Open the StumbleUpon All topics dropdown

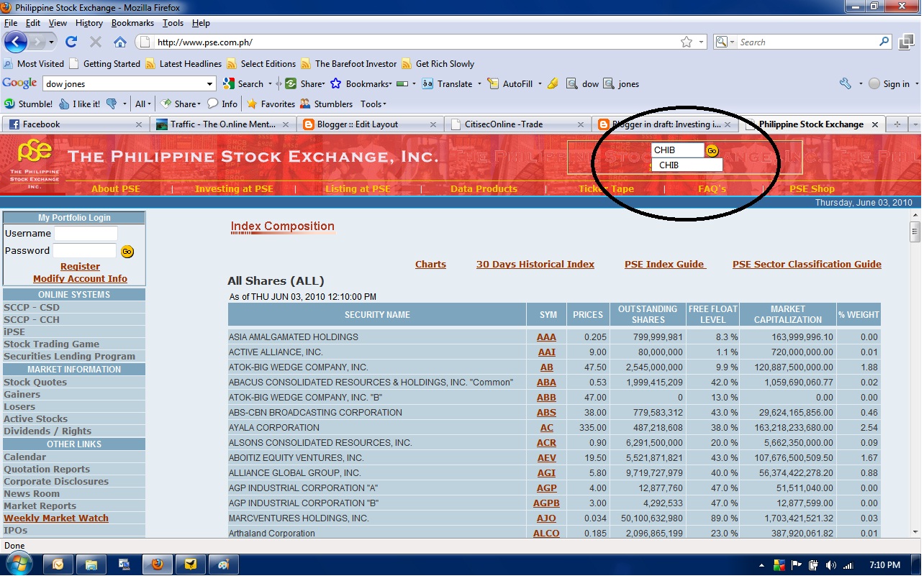pyautogui.click(x=144, y=104)
